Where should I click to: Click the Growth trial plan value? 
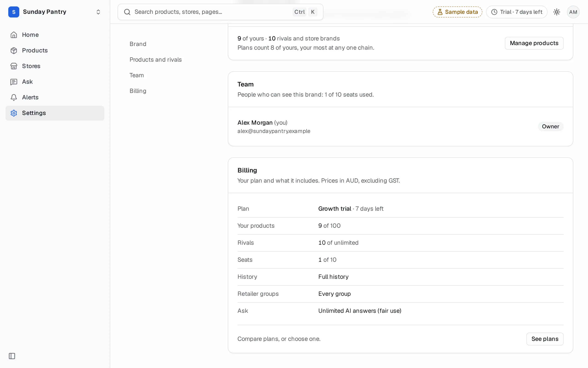[x=335, y=209]
